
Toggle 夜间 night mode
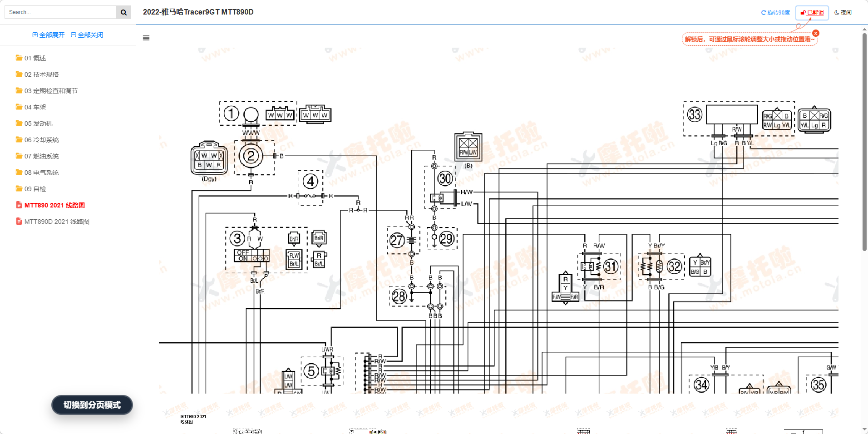pyautogui.click(x=843, y=13)
